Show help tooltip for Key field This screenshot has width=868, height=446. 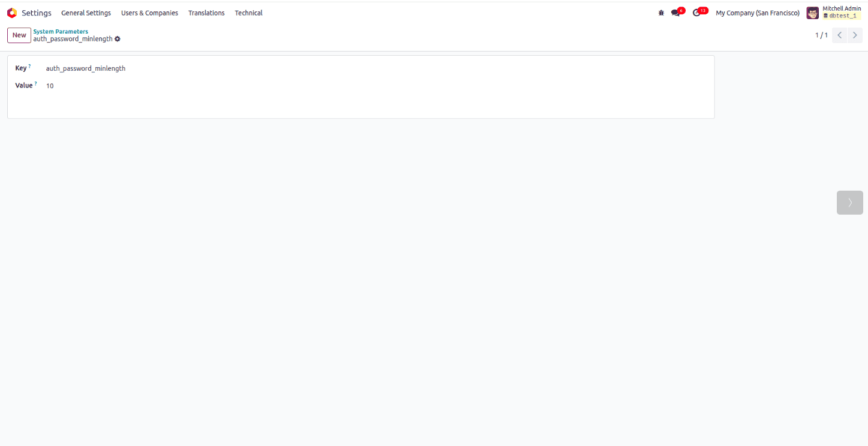[x=30, y=66]
